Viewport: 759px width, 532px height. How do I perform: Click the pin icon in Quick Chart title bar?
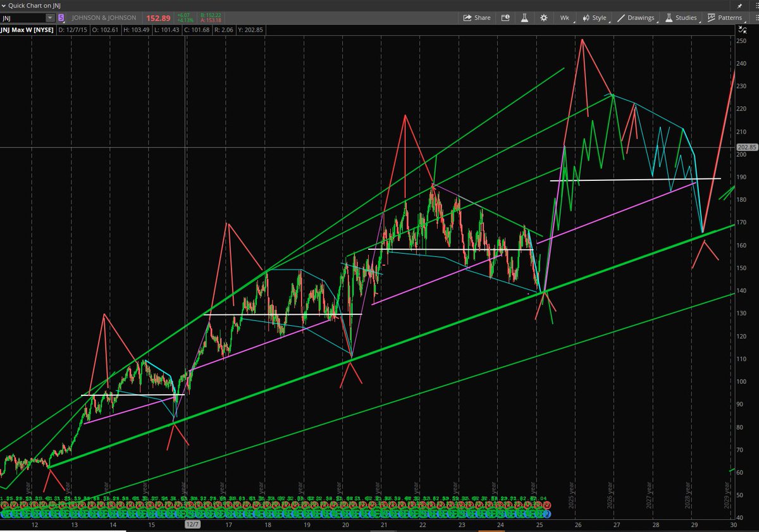739,5
